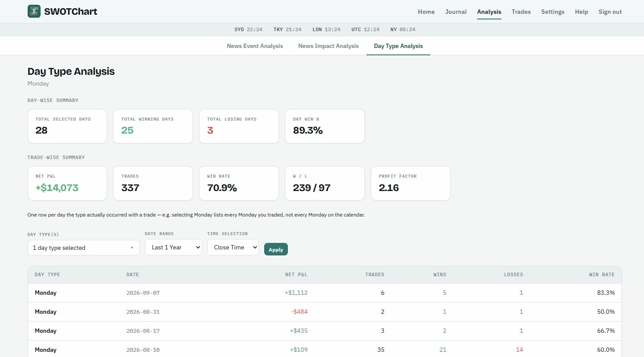The image size is (644, 357).
Task: Open the Trades page
Action: tap(521, 12)
